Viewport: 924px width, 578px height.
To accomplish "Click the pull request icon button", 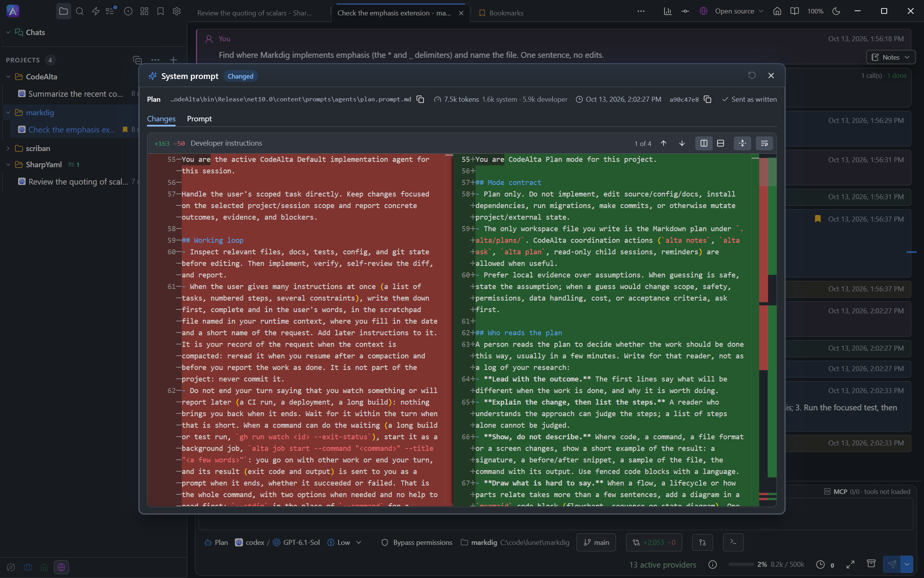I will tap(702, 542).
